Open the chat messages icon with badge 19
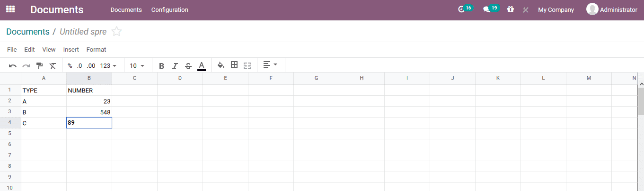 point(487,9)
